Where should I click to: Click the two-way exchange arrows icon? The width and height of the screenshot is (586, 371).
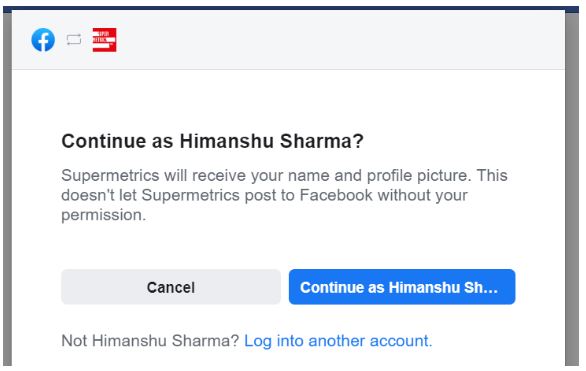click(74, 40)
